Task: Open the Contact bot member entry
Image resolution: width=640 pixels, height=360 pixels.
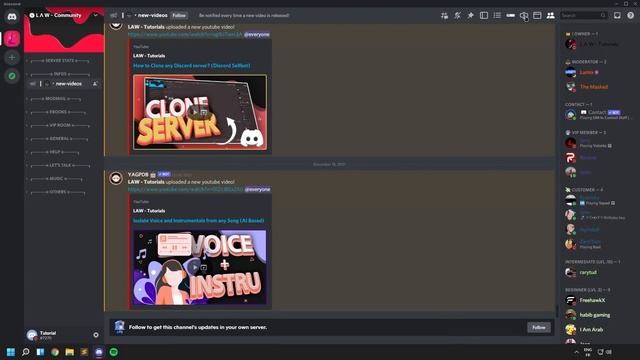Action: (598, 114)
